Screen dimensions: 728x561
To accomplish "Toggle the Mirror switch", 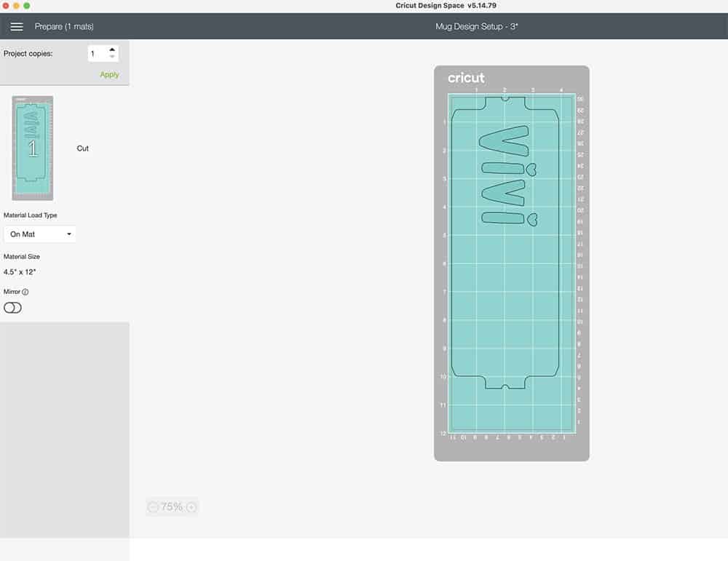I will (x=12, y=308).
